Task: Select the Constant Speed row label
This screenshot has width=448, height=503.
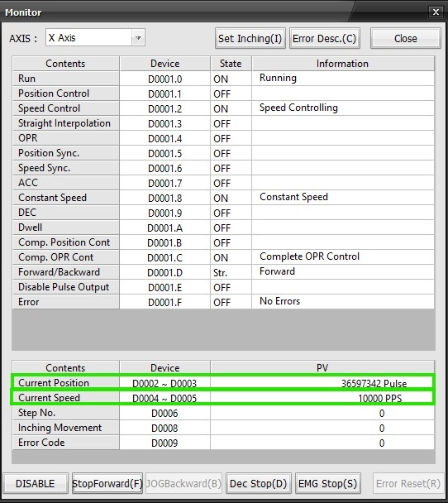Action: click(66, 198)
